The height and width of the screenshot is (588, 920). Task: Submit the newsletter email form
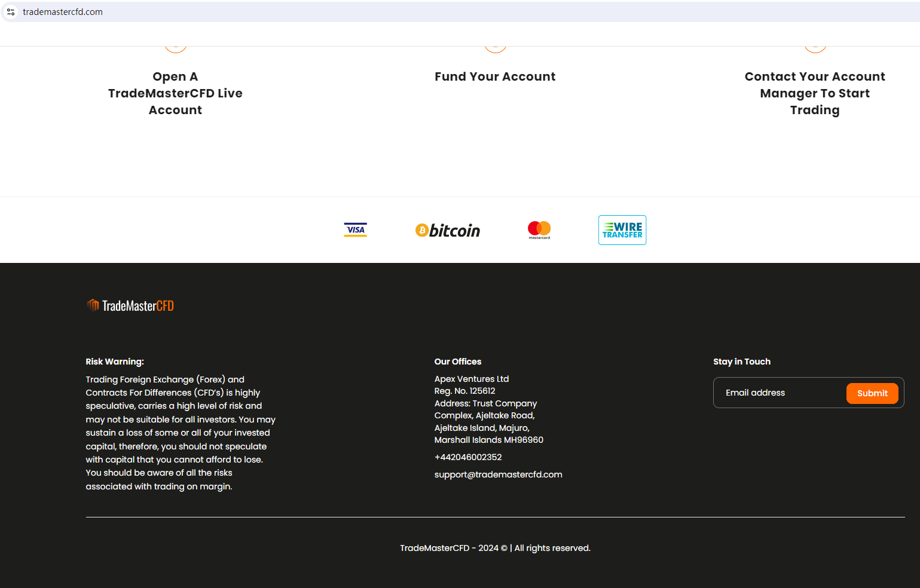(872, 393)
